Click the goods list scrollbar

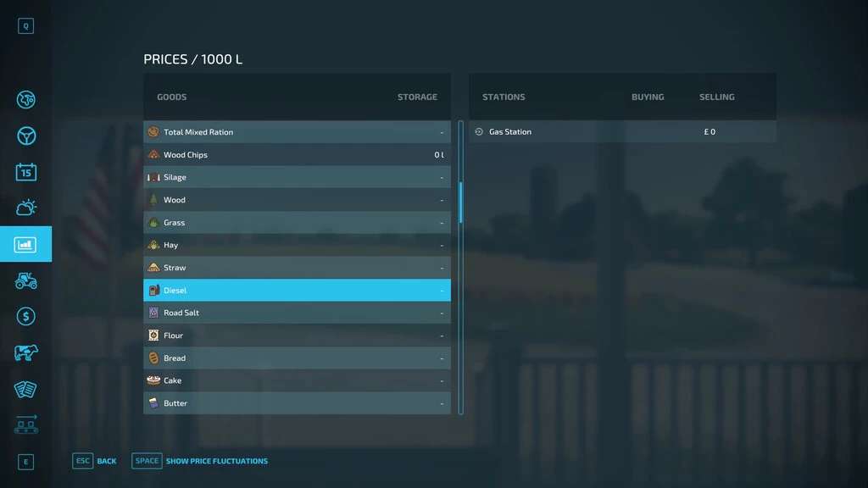pos(461,202)
